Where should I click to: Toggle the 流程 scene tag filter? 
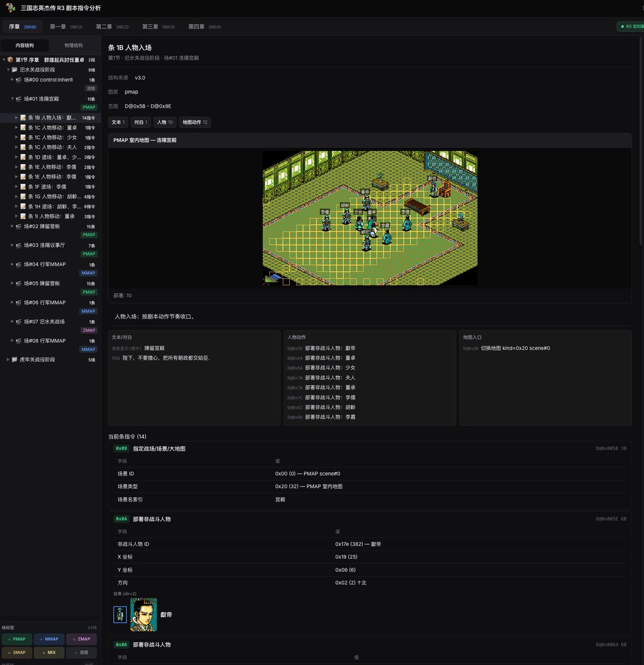[81, 653]
